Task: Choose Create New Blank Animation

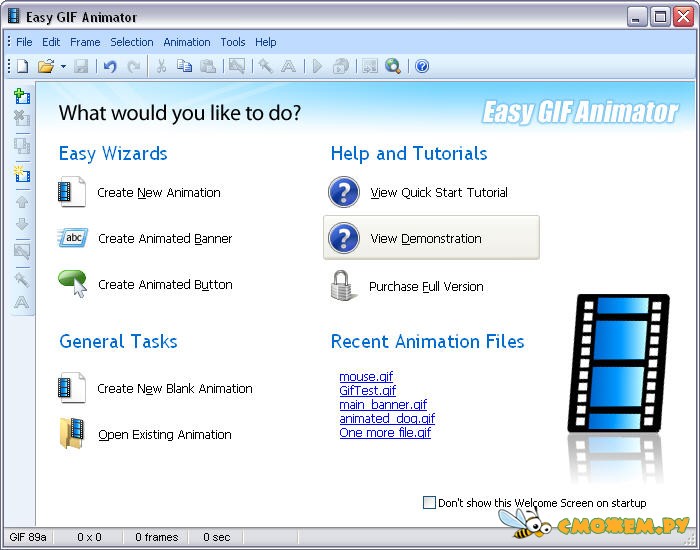Action: click(x=155, y=388)
